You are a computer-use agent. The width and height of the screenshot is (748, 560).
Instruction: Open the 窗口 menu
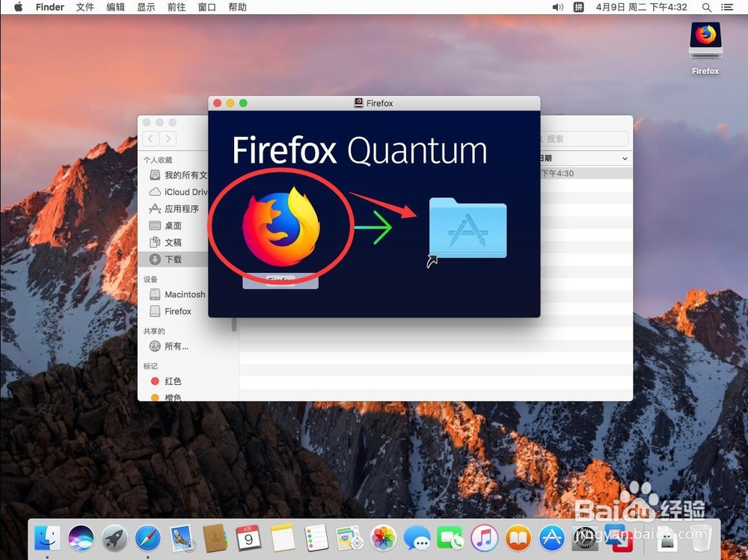[207, 7]
